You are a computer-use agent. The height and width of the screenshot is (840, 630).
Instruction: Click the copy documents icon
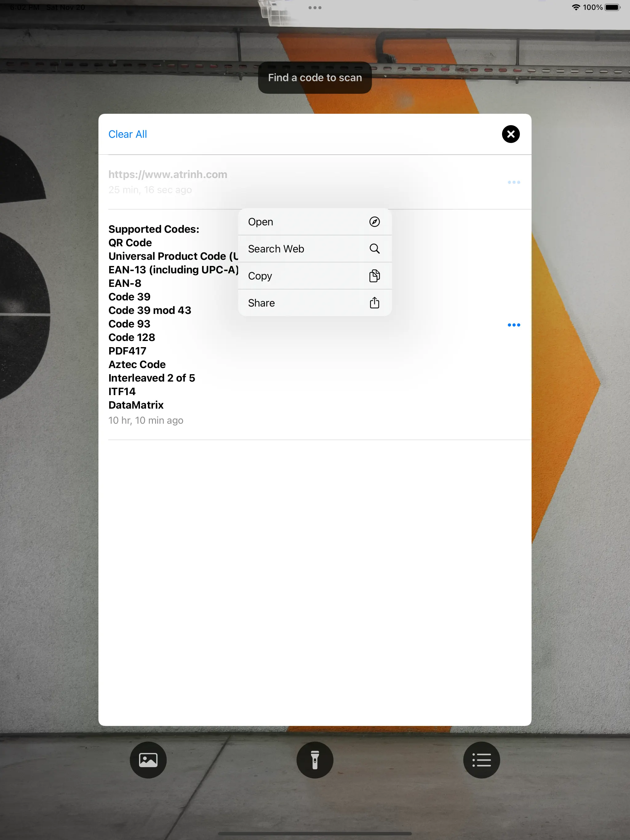click(x=374, y=276)
